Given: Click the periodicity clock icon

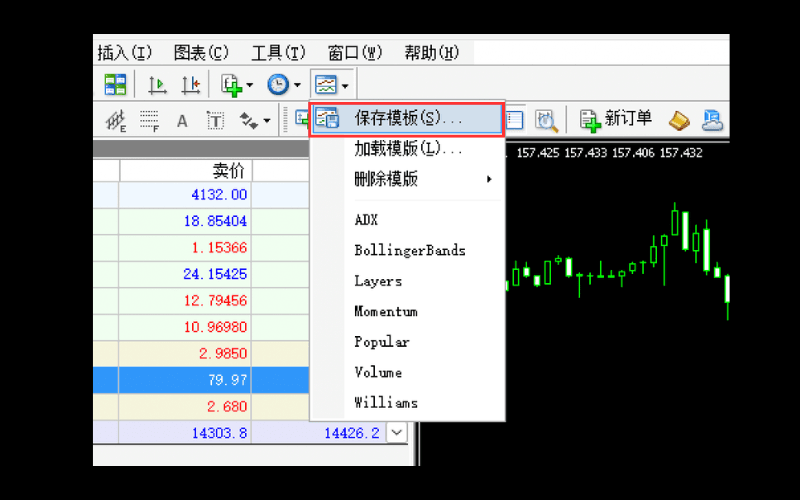Looking at the screenshot, I should [278, 85].
